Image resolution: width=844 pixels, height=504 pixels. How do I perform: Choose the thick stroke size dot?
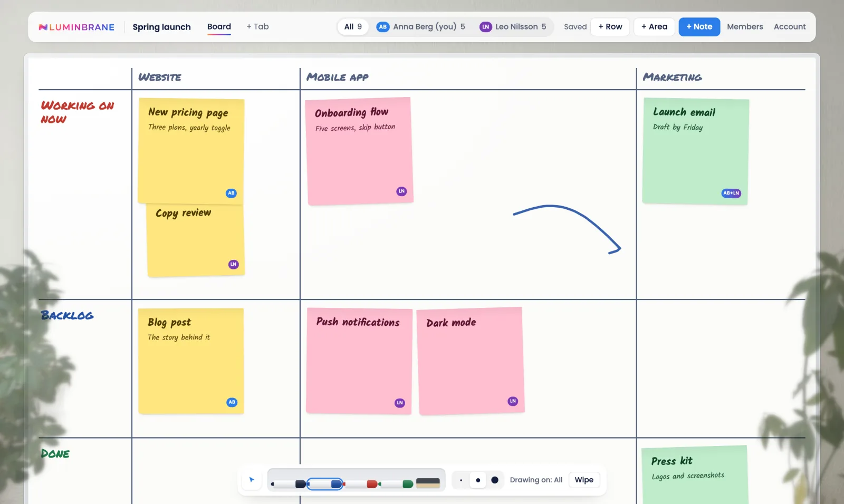point(495,480)
